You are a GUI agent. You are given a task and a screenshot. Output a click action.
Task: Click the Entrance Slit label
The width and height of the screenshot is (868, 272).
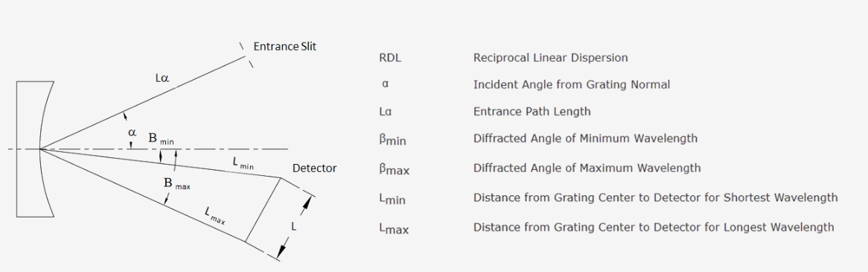(284, 46)
